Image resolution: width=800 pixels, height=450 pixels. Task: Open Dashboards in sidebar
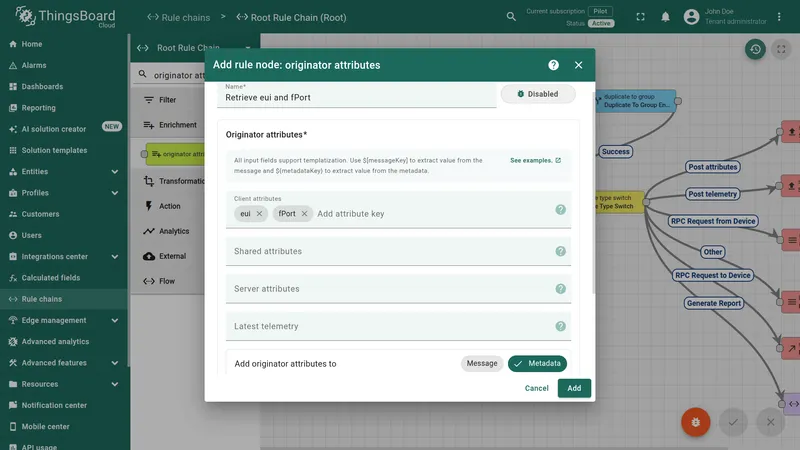pos(64,87)
